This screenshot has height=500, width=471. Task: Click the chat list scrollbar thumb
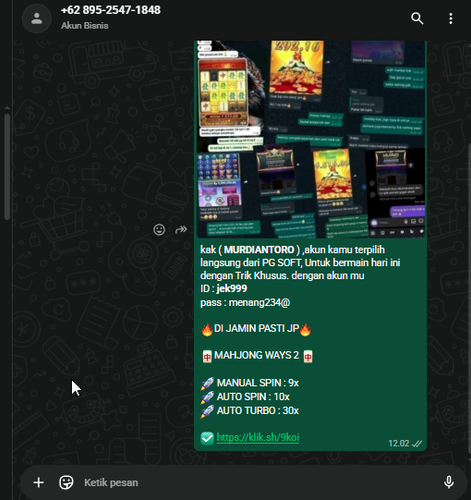pos(7,167)
